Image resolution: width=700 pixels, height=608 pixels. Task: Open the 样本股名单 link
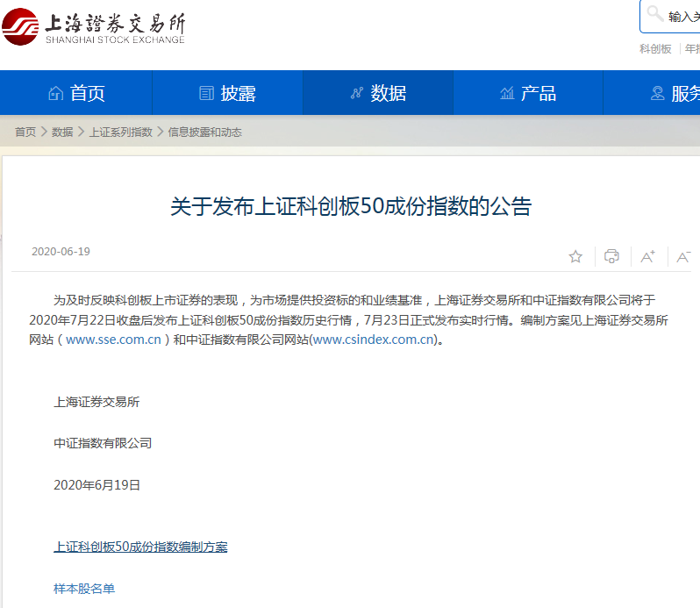pyautogui.click(x=84, y=589)
